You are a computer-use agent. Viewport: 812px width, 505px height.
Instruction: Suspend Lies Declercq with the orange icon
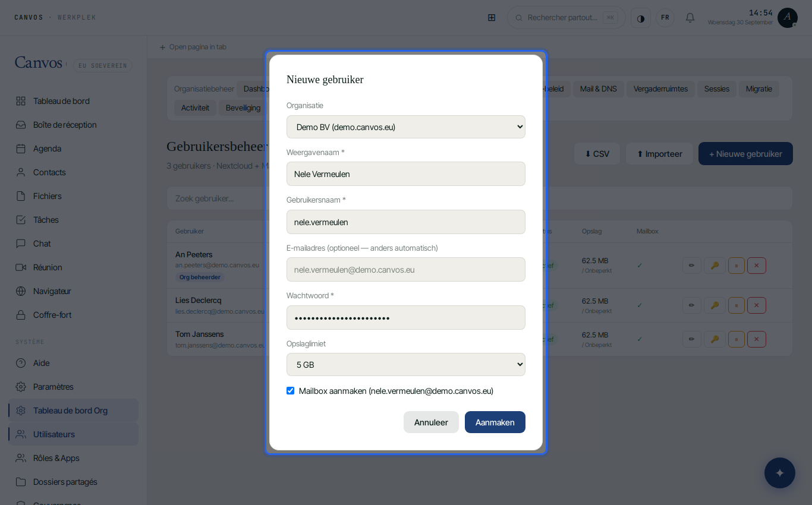737,305
